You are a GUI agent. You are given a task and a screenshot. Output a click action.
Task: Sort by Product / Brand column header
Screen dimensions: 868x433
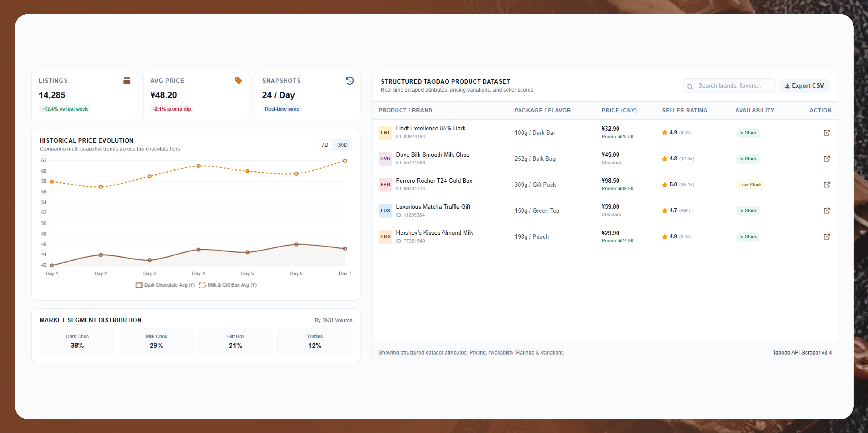tap(405, 110)
